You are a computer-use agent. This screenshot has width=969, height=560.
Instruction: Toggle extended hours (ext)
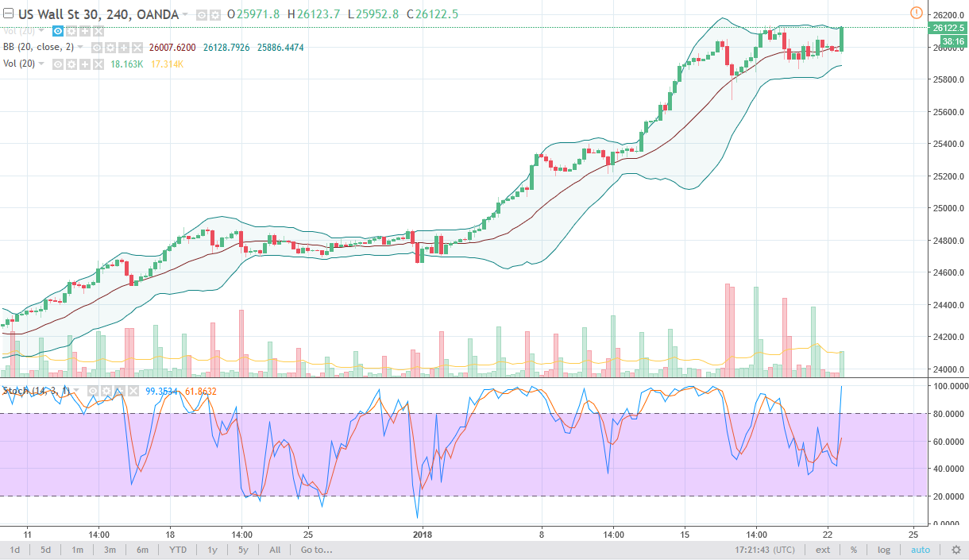(823, 550)
